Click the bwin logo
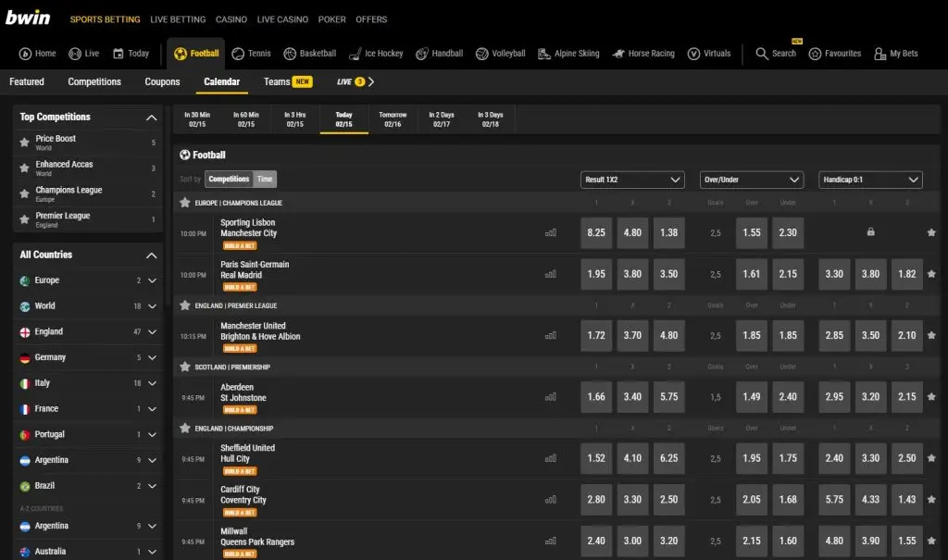Viewport: 948px width, 560px height. point(28,18)
